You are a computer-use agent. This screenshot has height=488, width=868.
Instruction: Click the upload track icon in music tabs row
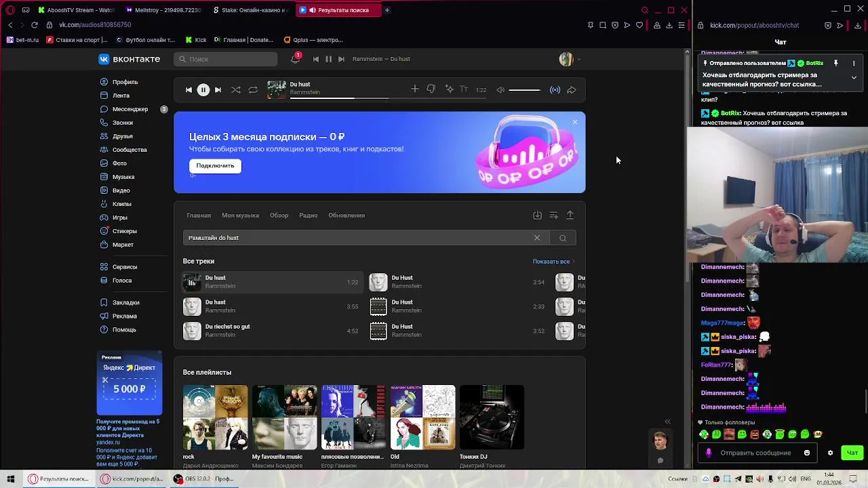coord(570,215)
